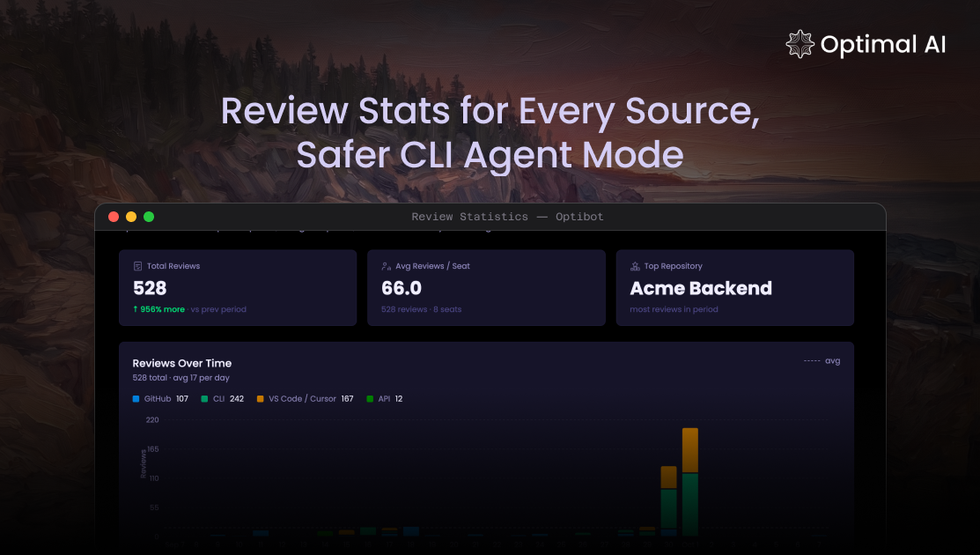Image resolution: width=980 pixels, height=555 pixels.
Task: Toggle the API series legend swatch
Action: (x=370, y=399)
